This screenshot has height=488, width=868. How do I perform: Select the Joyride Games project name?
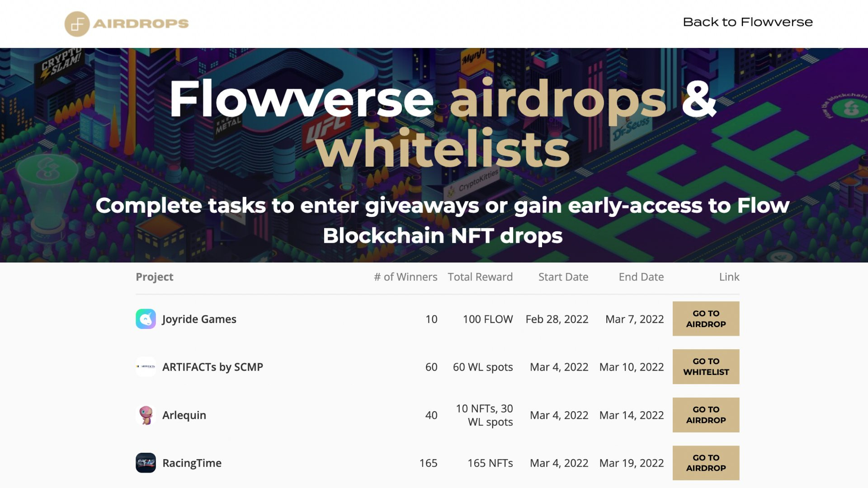pyautogui.click(x=199, y=319)
